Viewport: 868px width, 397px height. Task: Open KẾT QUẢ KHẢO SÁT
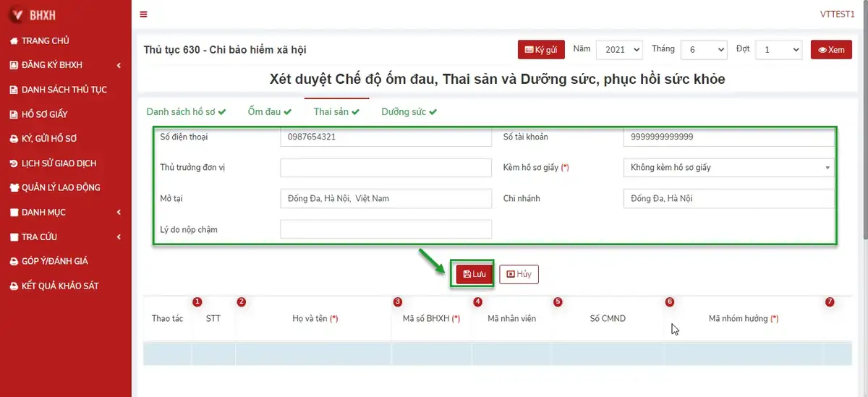[x=60, y=286]
